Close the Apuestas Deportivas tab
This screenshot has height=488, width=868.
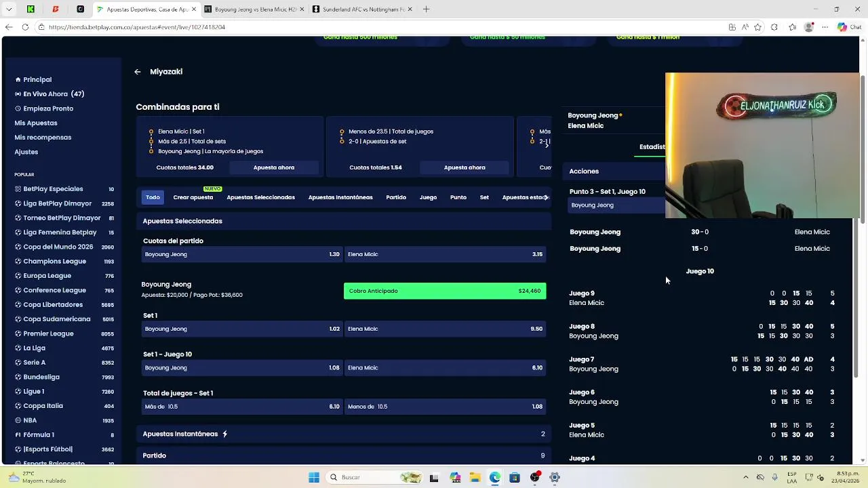(193, 9)
